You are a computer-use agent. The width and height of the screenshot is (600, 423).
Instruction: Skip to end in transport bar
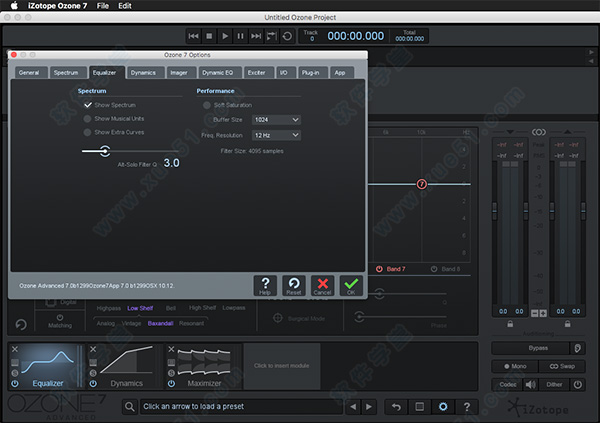(256, 36)
